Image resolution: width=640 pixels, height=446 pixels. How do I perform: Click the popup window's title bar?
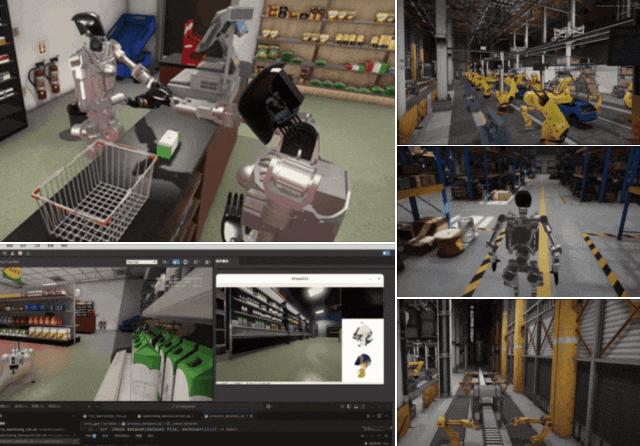300,279
